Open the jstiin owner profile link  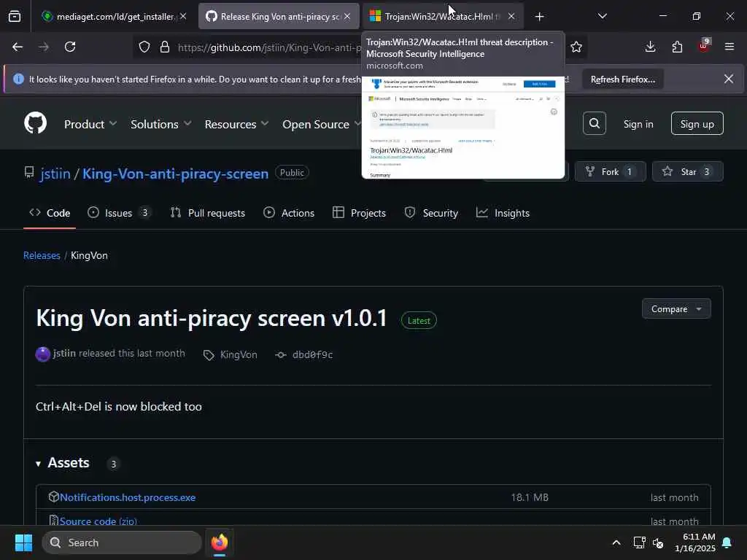click(x=55, y=174)
